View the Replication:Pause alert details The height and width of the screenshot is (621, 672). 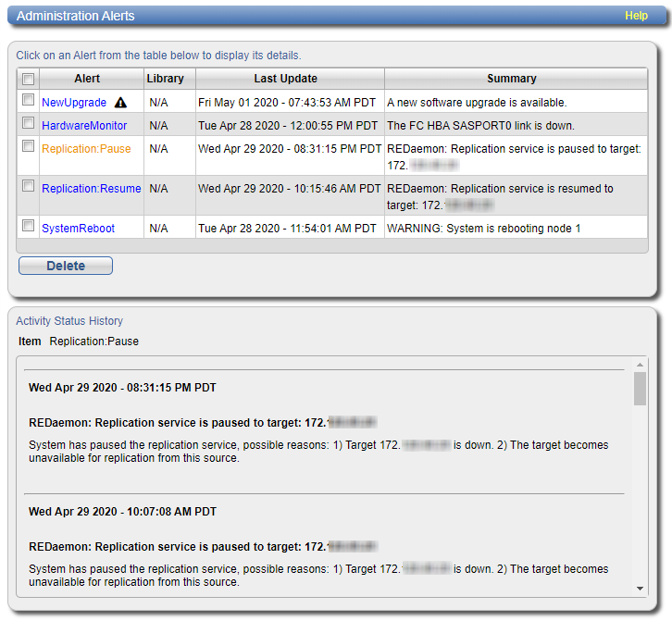(86, 148)
